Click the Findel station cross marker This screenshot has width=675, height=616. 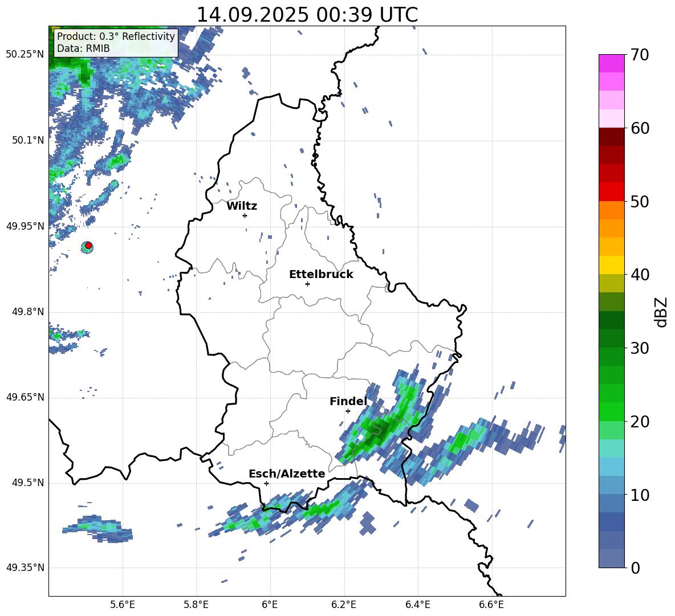[x=348, y=411]
